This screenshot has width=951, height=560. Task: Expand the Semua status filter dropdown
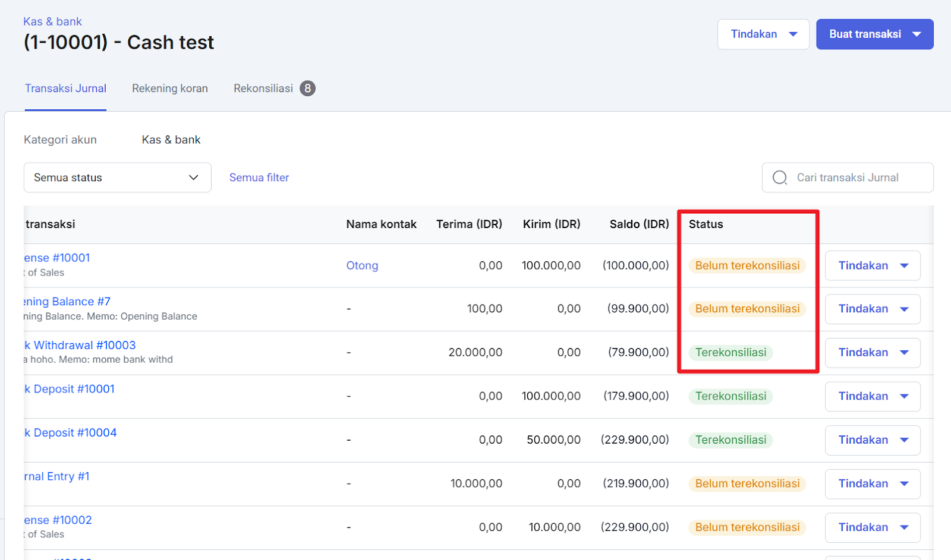118,178
